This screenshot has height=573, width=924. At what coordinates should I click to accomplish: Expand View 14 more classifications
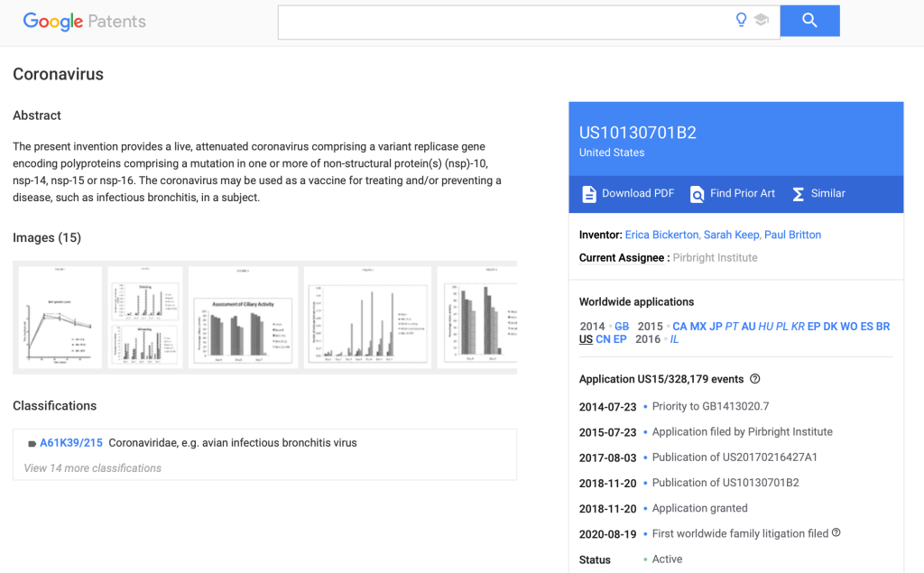pyautogui.click(x=93, y=468)
